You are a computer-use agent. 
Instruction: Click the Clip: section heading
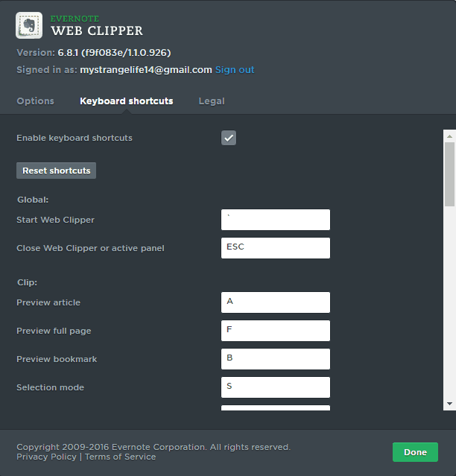(27, 282)
